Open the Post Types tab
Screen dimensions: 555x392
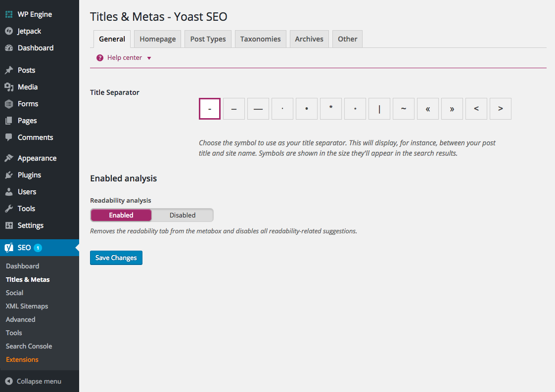click(x=208, y=39)
